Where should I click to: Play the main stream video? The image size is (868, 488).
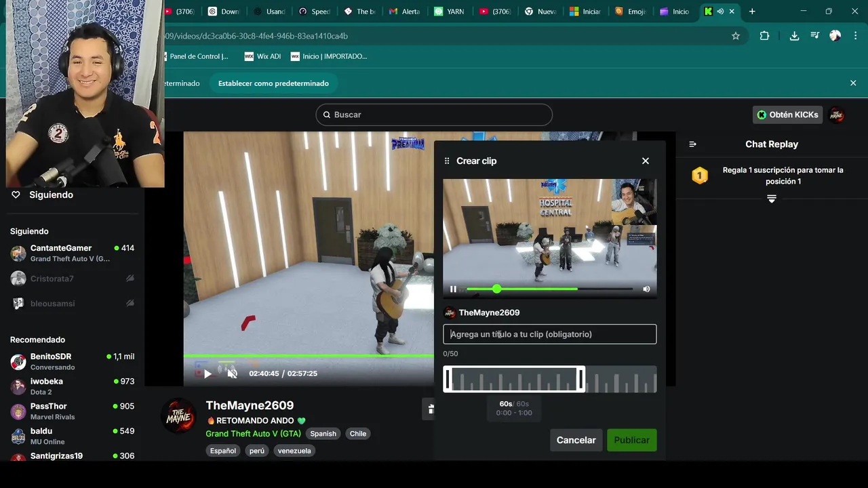tap(208, 373)
